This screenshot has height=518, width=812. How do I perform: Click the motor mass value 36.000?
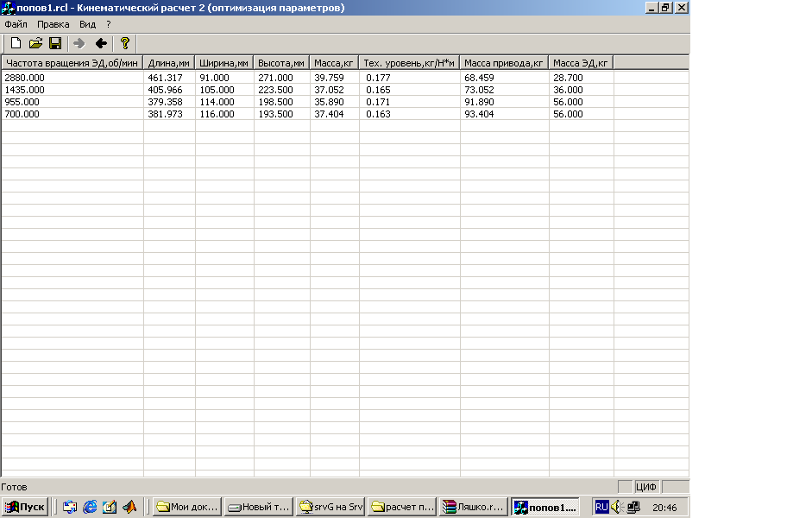[x=568, y=90]
